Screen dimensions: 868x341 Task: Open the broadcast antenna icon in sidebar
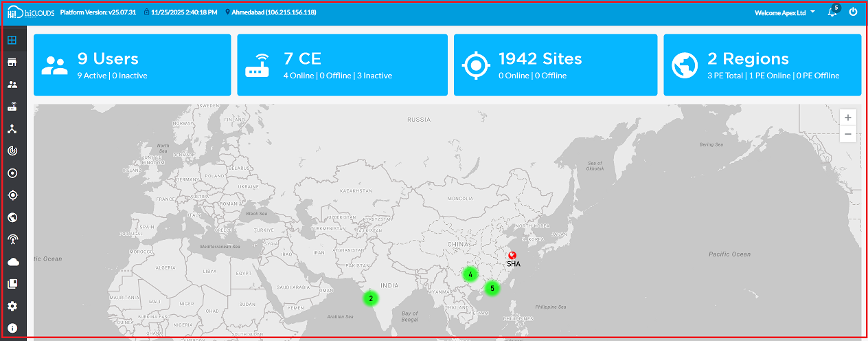pyautogui.click(x=12, y=239)
